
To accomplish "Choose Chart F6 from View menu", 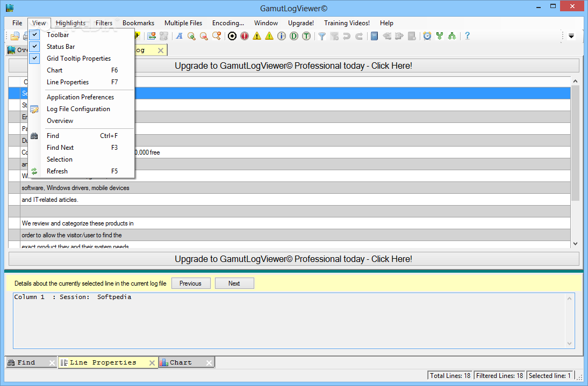I will click(x=81, y=70).
